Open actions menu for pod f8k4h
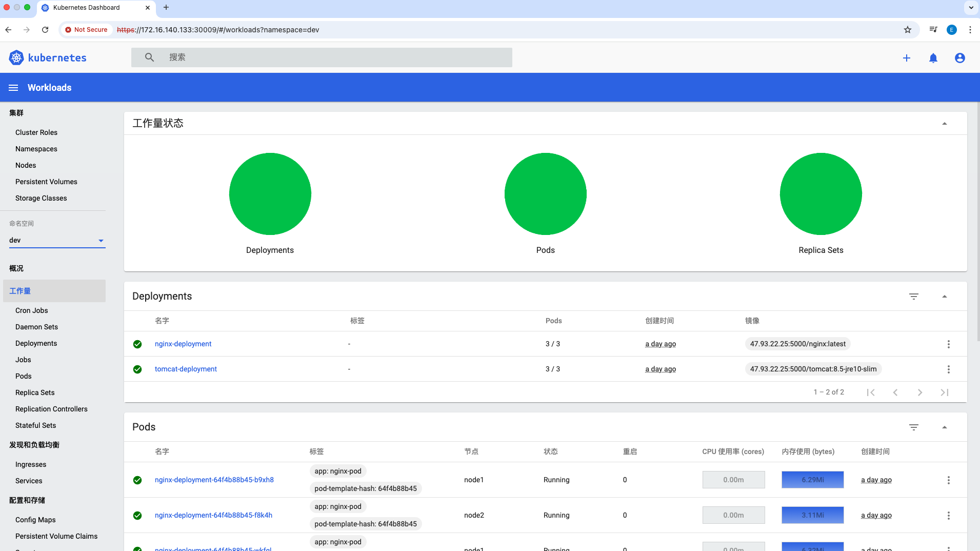 click(949, 516)
